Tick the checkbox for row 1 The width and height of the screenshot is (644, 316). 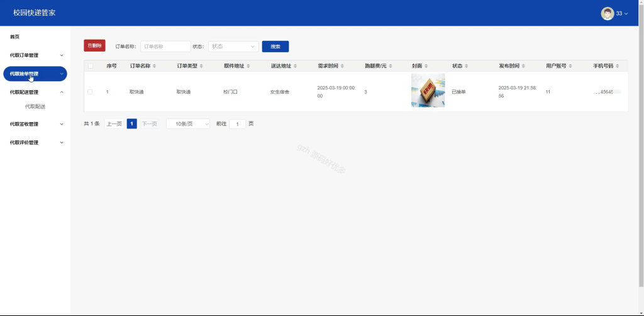point(90,92)
